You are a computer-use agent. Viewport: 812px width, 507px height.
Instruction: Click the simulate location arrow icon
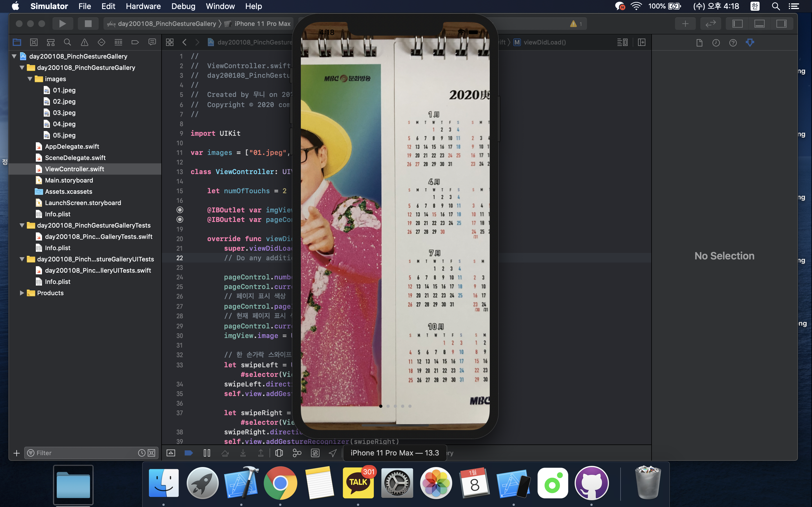[x=332, y=453]
